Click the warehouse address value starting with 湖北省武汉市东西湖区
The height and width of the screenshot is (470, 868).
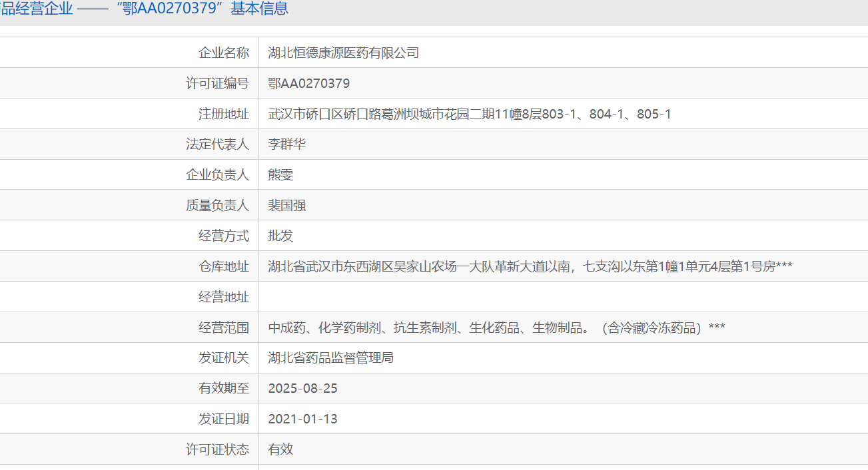coord(530,266)
